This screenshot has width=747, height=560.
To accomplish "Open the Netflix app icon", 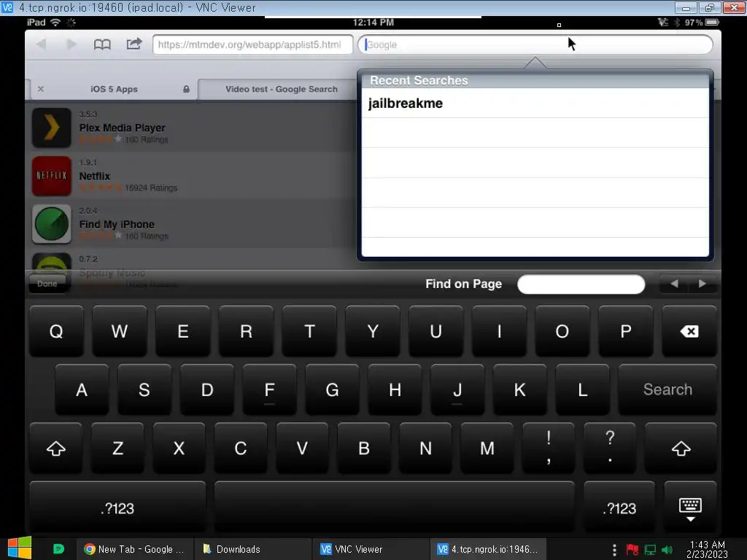I will point(52,176).
